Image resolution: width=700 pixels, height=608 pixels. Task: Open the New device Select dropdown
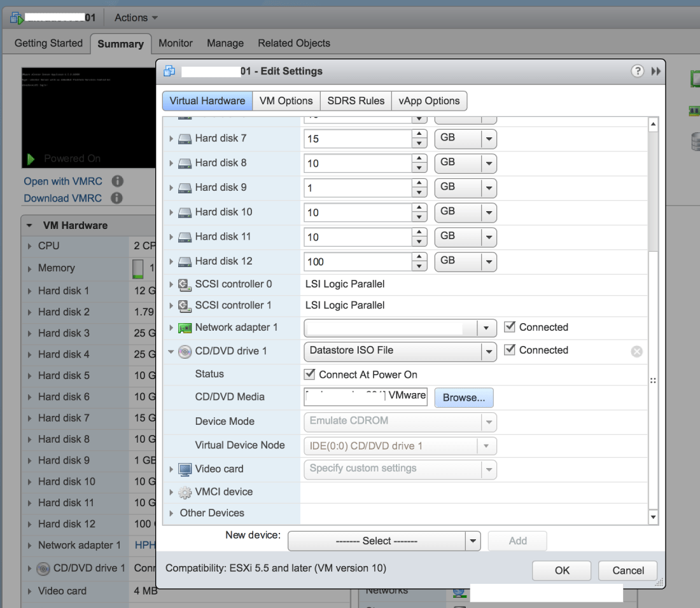coord(472,541)
